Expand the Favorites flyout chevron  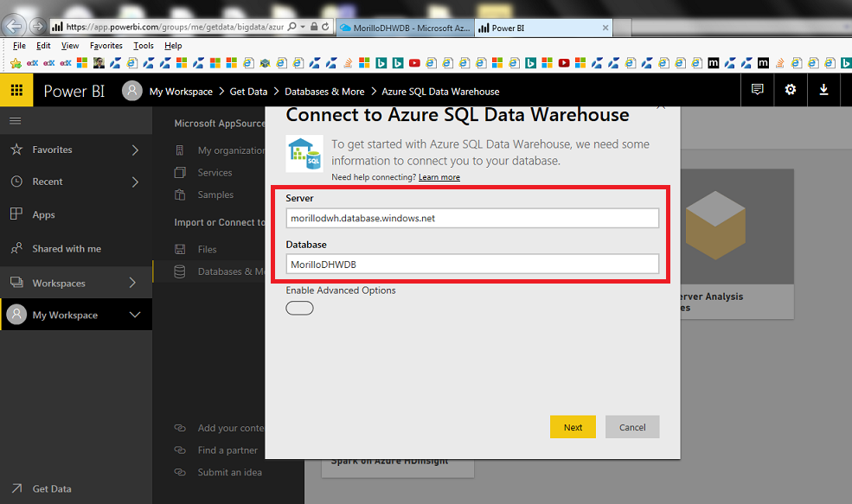(x=135, y=150)
